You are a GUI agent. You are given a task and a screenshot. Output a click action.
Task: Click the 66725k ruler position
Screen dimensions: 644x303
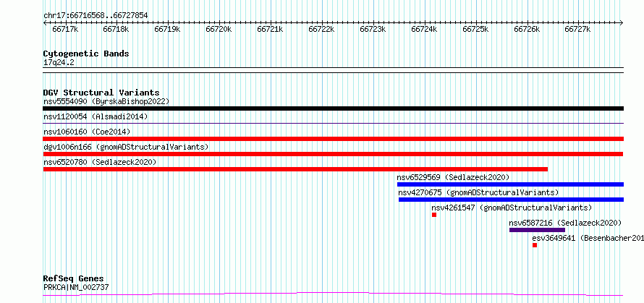coord(475,29)
